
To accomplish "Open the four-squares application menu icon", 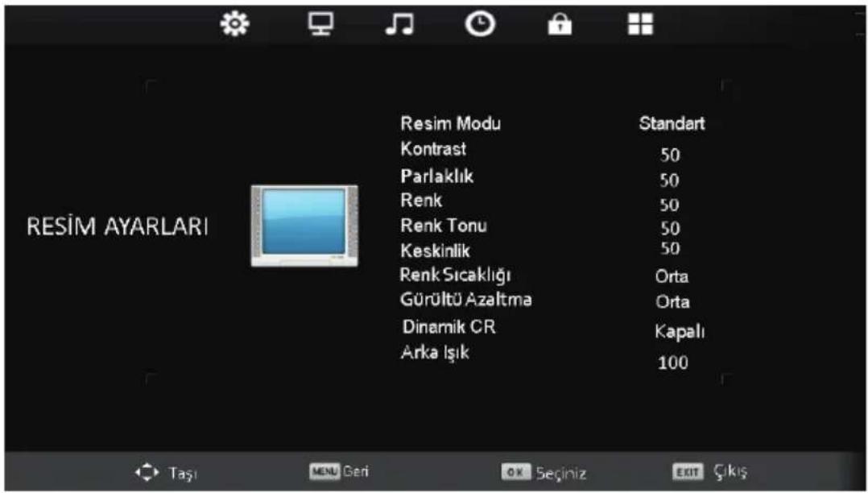I will click(x=640, y=25).
